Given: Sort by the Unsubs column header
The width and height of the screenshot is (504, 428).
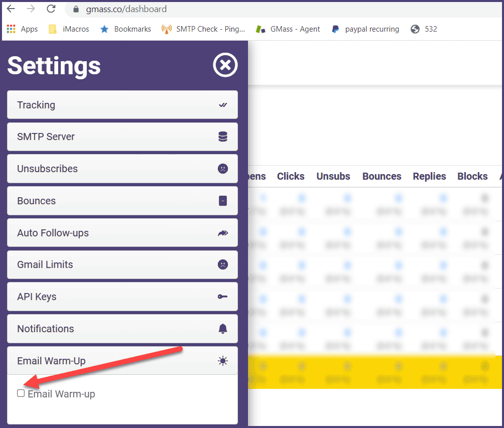Looking at the screenshot, I should (333, 176).
